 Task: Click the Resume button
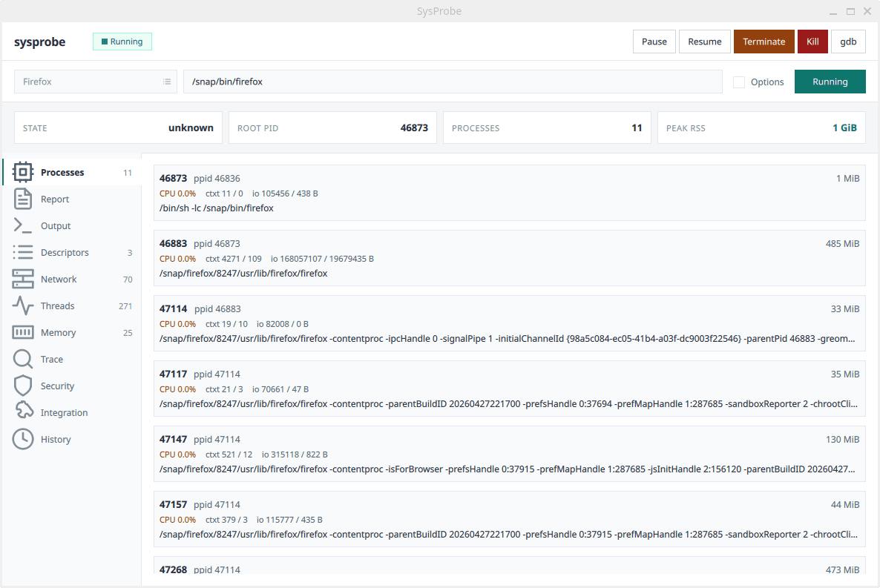[705, 42]
